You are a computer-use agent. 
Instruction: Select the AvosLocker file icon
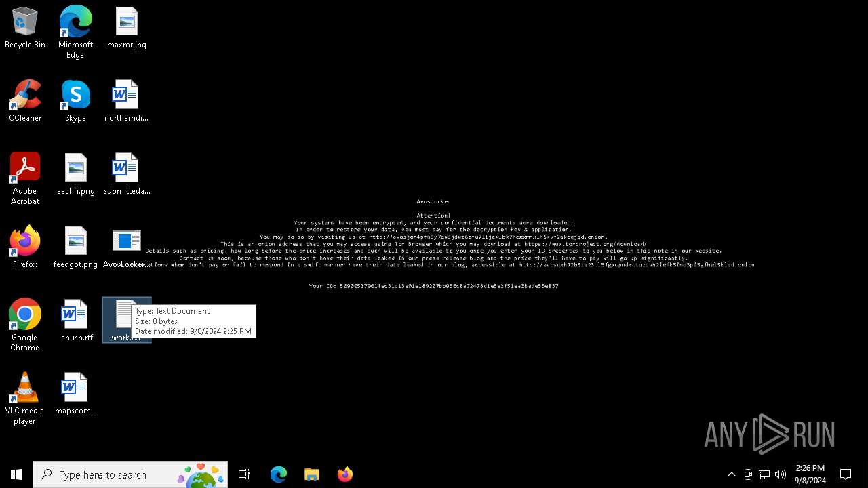pos(127,248)
